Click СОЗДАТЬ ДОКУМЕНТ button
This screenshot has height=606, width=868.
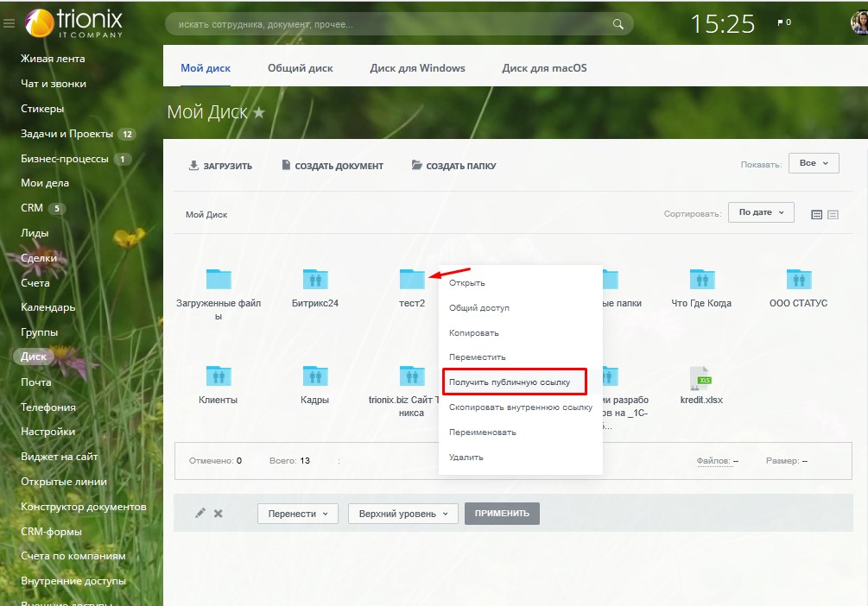333,166
